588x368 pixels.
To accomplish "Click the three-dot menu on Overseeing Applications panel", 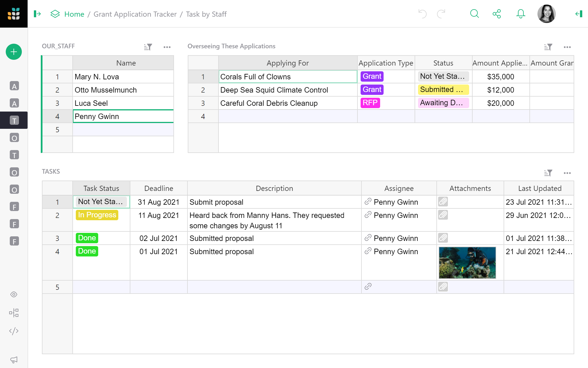I will (x=567, y=47).
